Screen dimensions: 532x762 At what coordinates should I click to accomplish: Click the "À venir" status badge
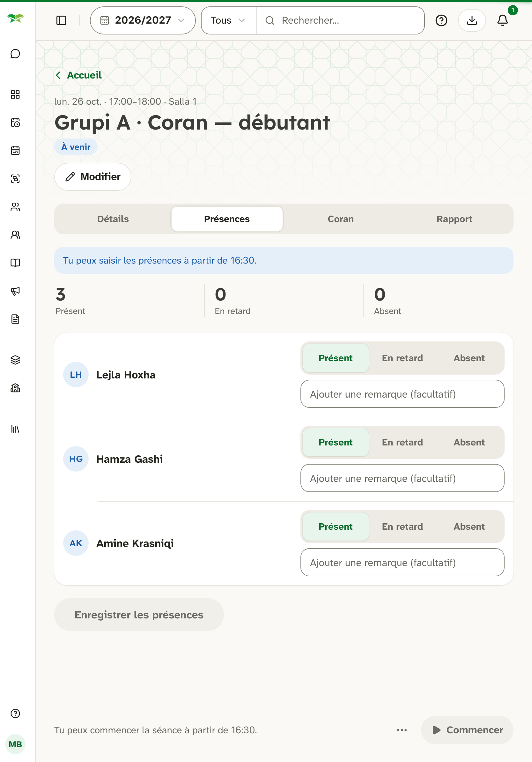76,147
